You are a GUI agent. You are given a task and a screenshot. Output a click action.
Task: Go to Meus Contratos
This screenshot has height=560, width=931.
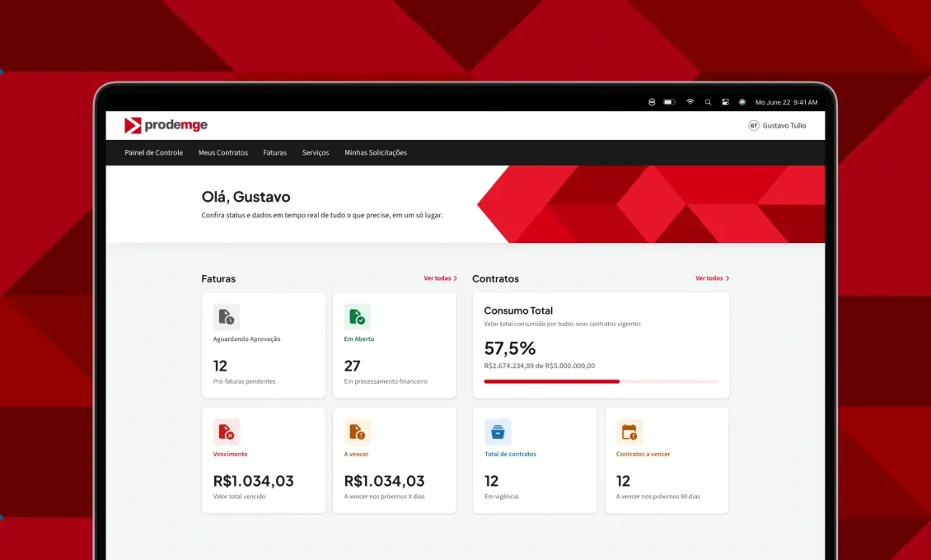tap(223, 152)
